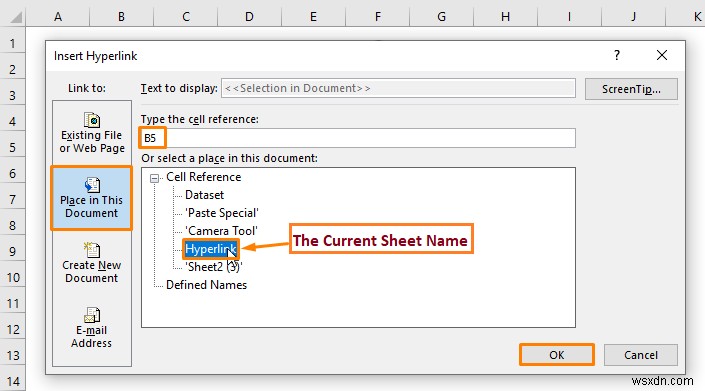Viewport: 705px width, 391px height.
Task: Select row 6 header
Action: pyautogui.click(x=13, y=173)
